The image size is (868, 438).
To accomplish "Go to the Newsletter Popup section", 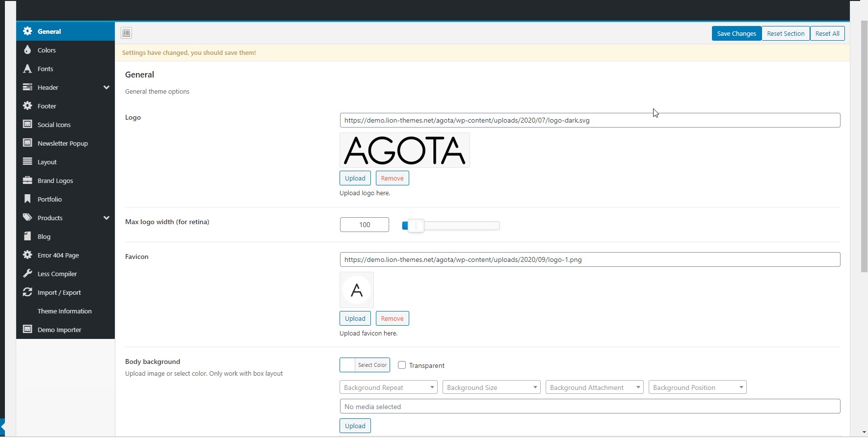I will 62,143.
